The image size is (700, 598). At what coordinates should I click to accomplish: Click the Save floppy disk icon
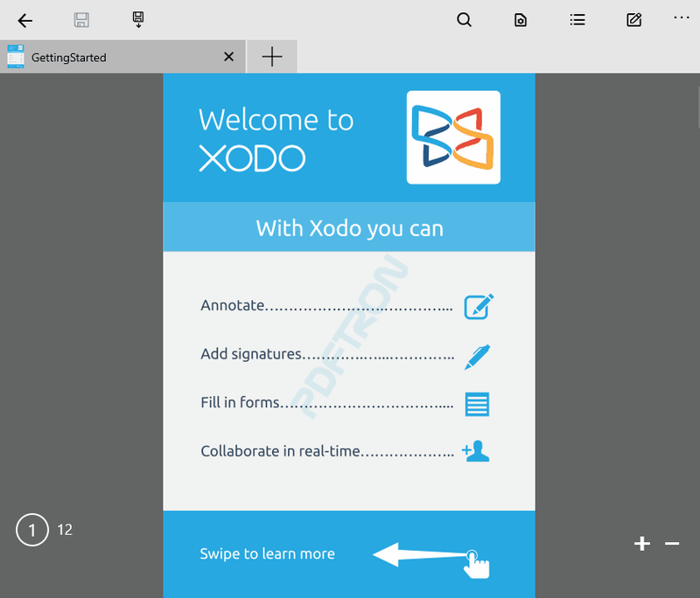[81, 20]
